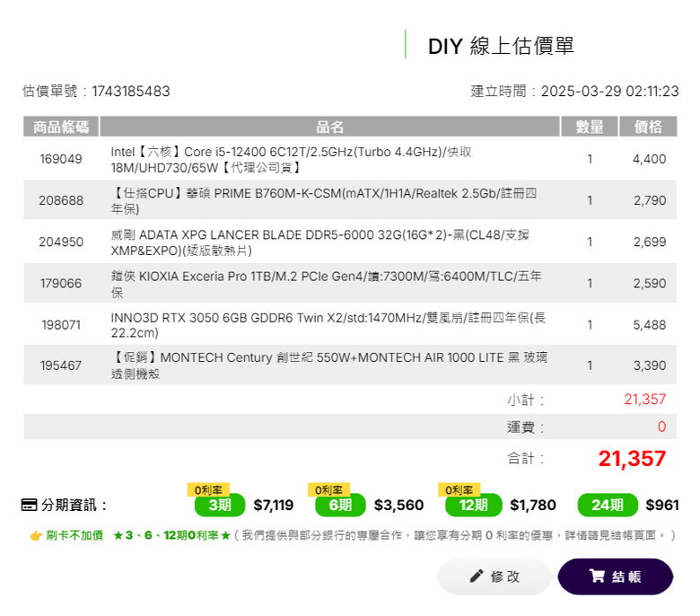700x616 pixels.
Task: Click the 結帳 checkout button
Action: point(615,576)
